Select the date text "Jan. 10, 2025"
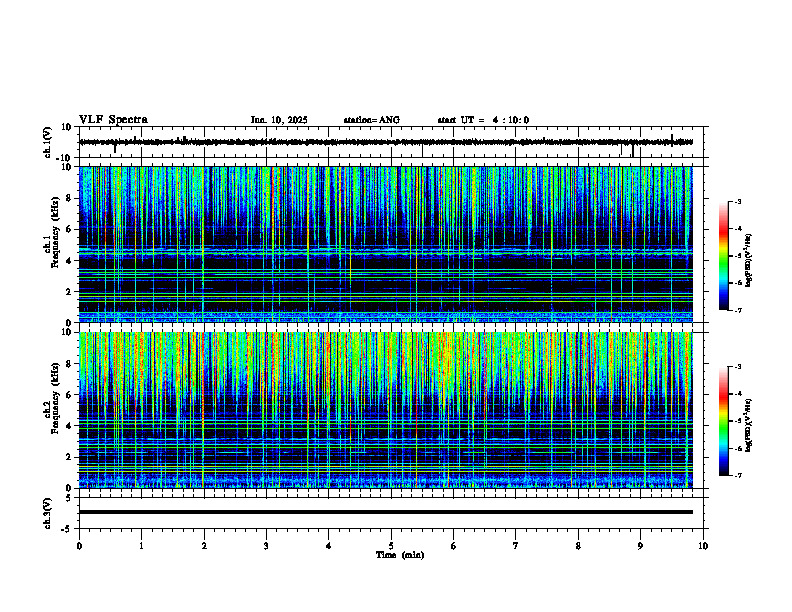This screenshot has width=792, height=612. point(279,120)
